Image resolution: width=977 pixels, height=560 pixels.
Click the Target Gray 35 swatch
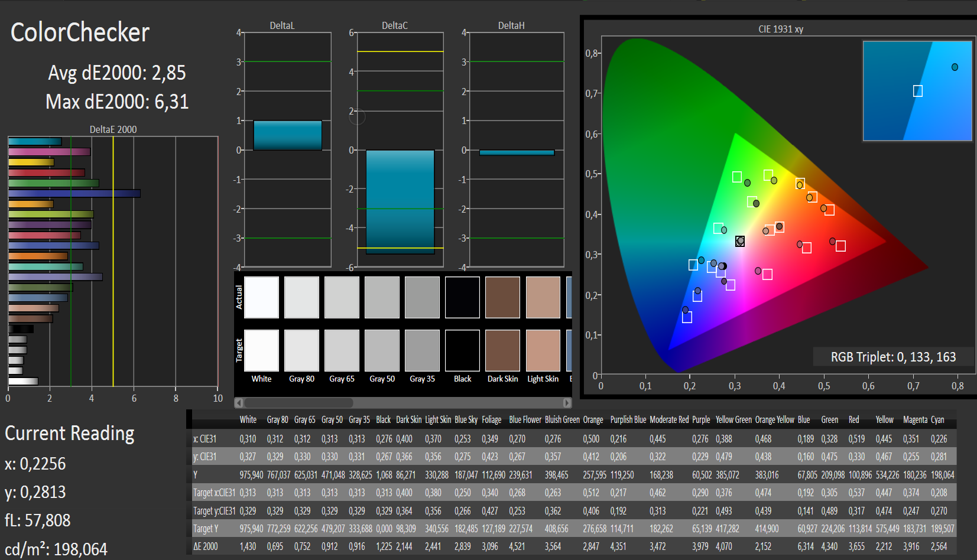[422, 350]
